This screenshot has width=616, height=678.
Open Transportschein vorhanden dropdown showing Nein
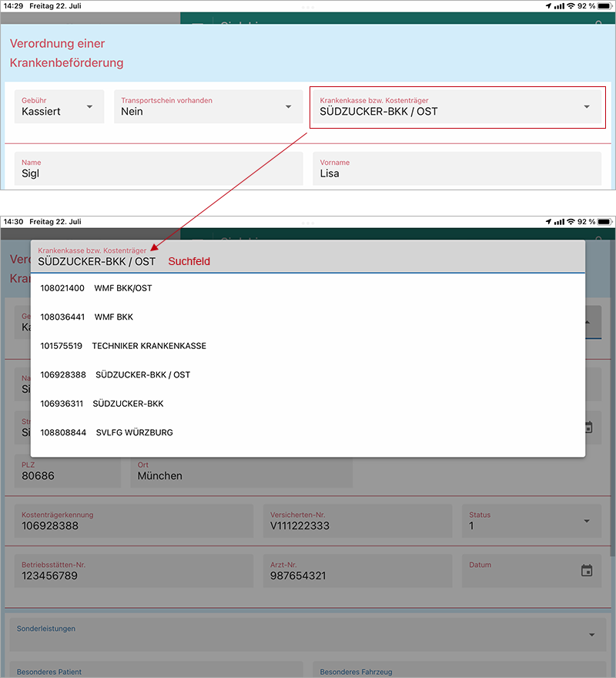tap(209, 106)
